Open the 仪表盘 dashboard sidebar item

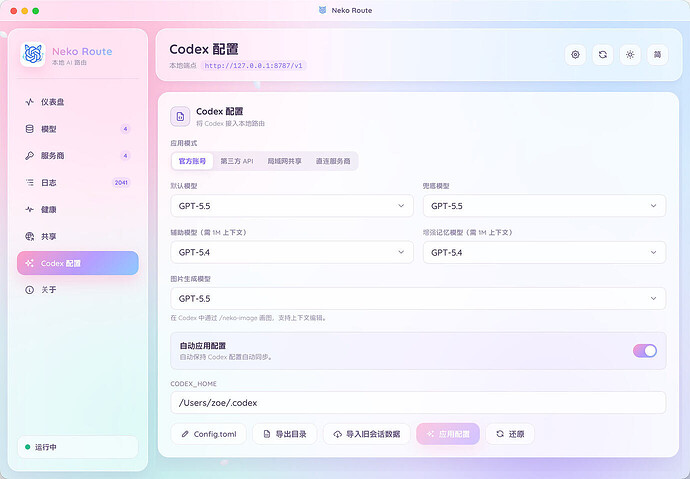click(x=78, y=102)
